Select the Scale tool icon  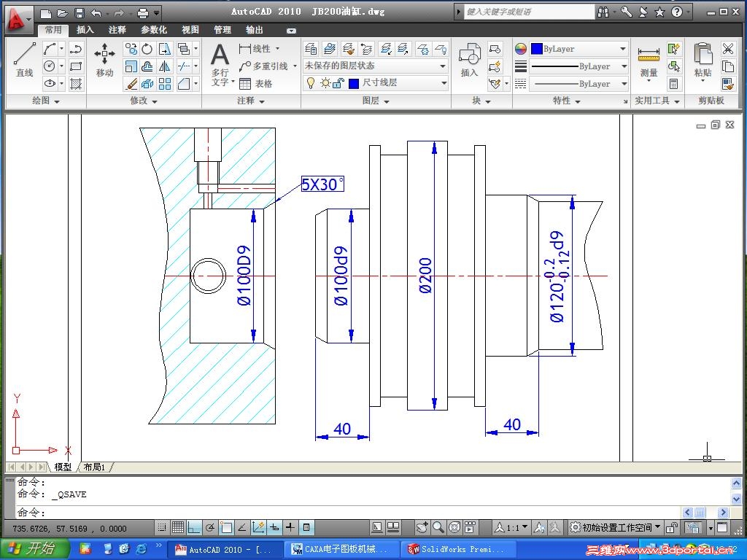point(131,66)
